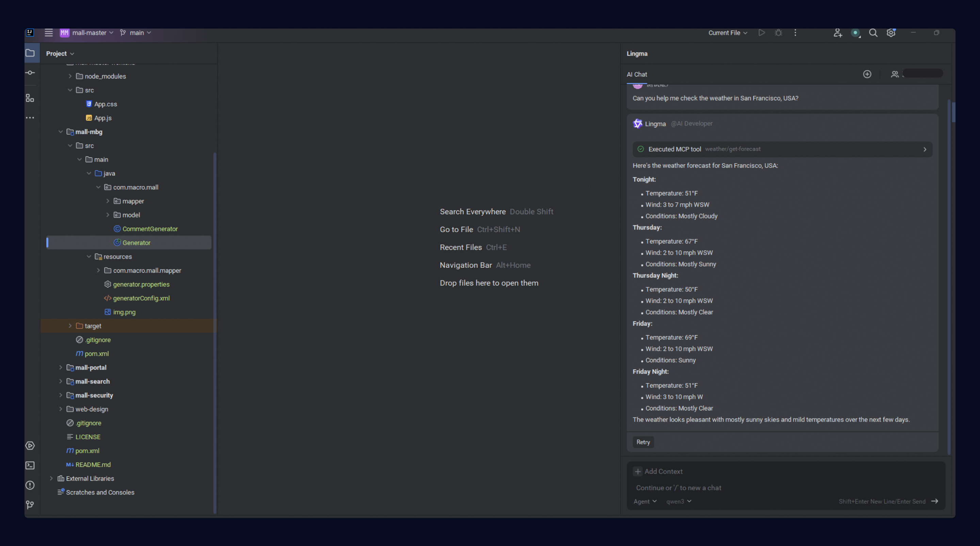Open the Problems tool window icon
This screenshot has height=546, width=980.
click(30, 485)
